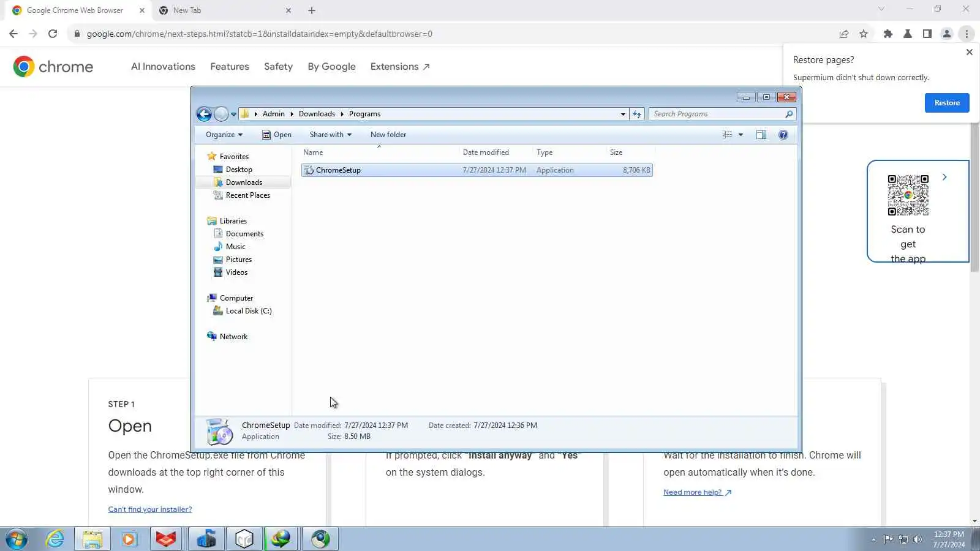Open recent locations dropdown beside the Forward arrow
Viewport: 980px width, 551px height.
pos(233,114)
